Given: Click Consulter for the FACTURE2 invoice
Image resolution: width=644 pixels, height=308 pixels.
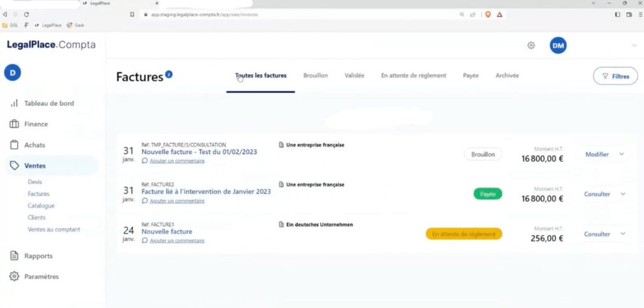Looking at the screenshot, I should [x=597, y=194].
